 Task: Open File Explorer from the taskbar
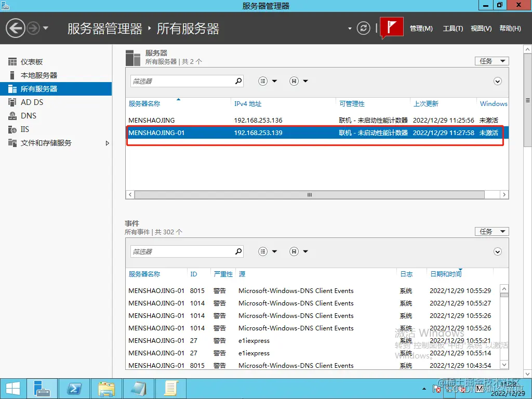[106, 389]
